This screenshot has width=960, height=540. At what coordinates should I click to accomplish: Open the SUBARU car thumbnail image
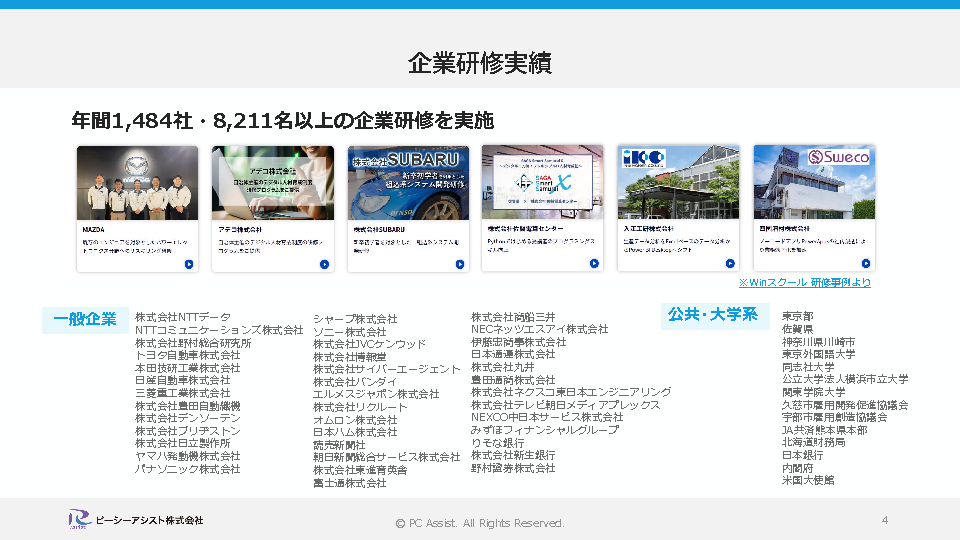click(408, 183)
